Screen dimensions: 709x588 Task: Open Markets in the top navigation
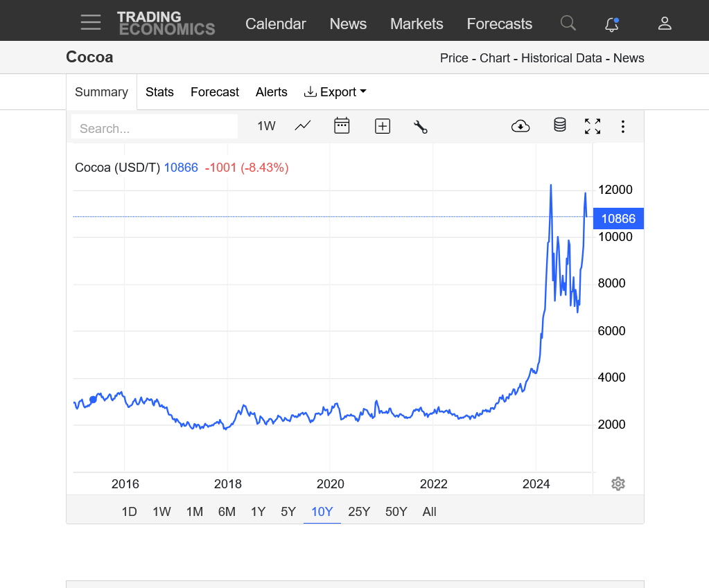[417, 24]
